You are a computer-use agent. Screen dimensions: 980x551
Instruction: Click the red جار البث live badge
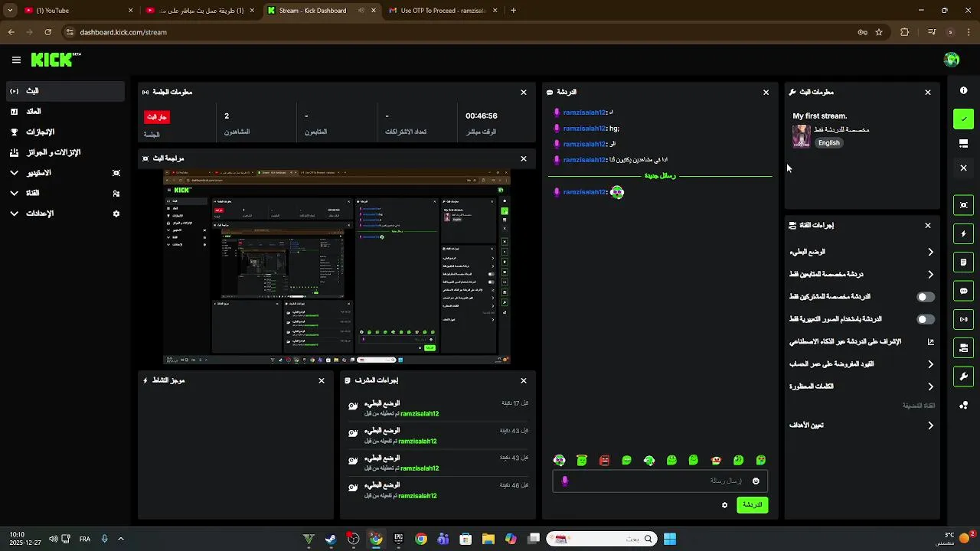(x=157, y=117)
